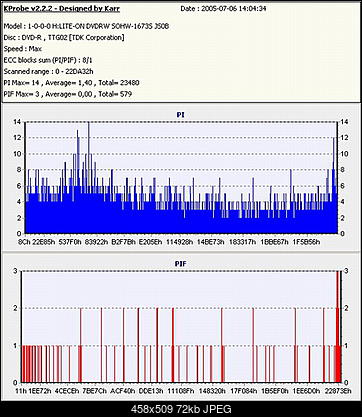362x417 pixels.
Task: Click the Disc DVD-R TTG02 TDK line
Action: 64,38
